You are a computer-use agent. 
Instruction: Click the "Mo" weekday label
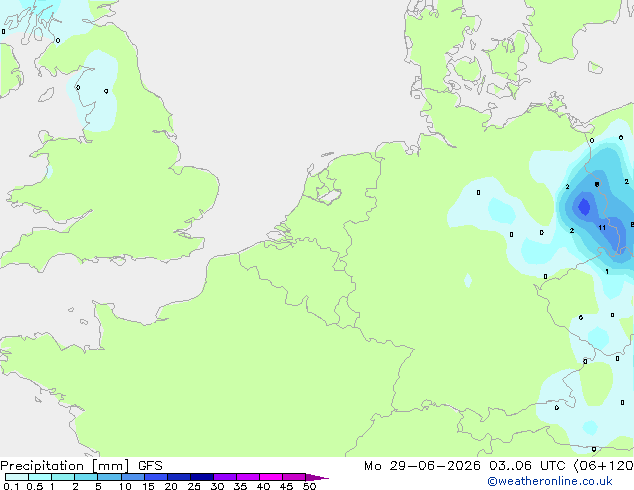click(x=372, y=466)
